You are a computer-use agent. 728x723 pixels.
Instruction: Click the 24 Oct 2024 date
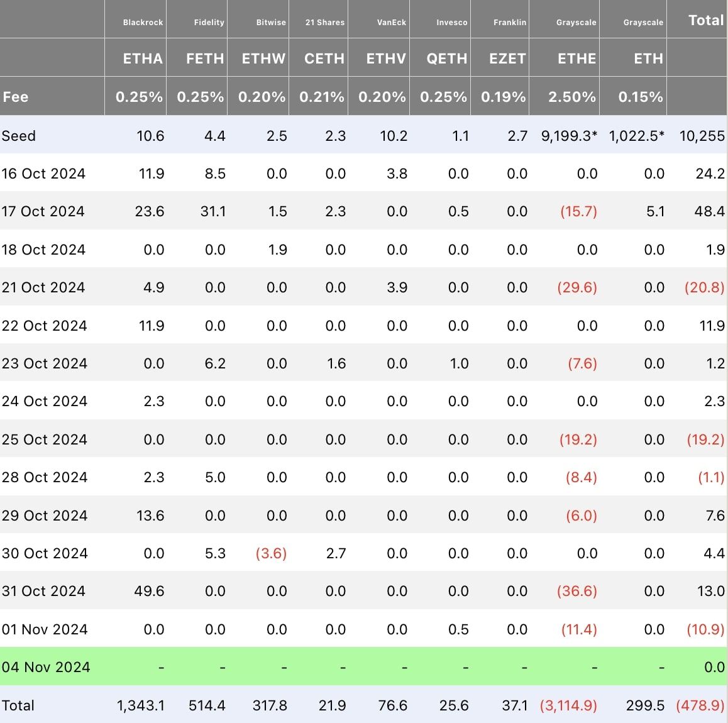45,401
